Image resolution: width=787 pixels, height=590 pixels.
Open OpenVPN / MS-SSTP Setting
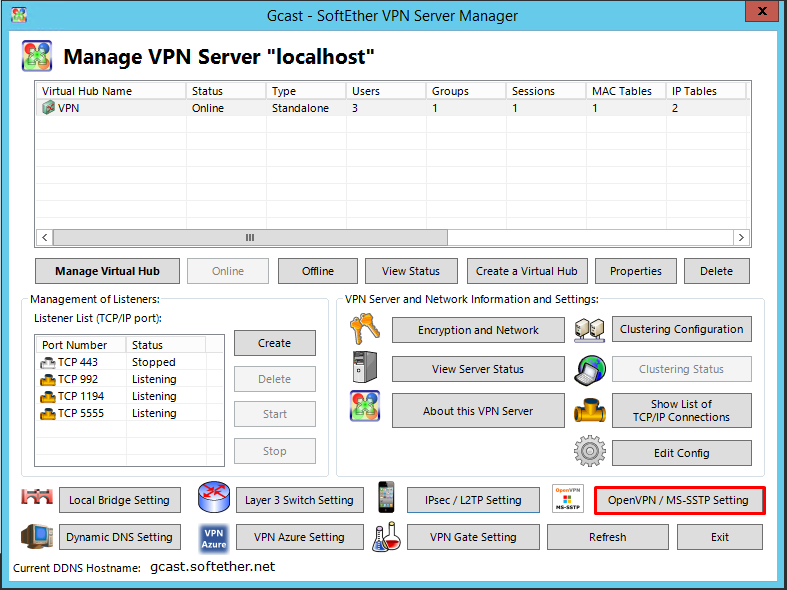[679, 500]
